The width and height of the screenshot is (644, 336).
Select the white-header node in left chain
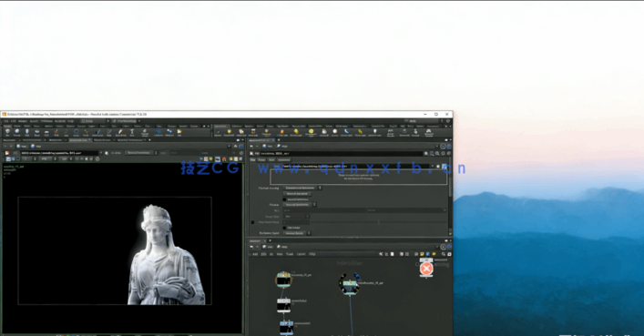(x=284, y=305)
